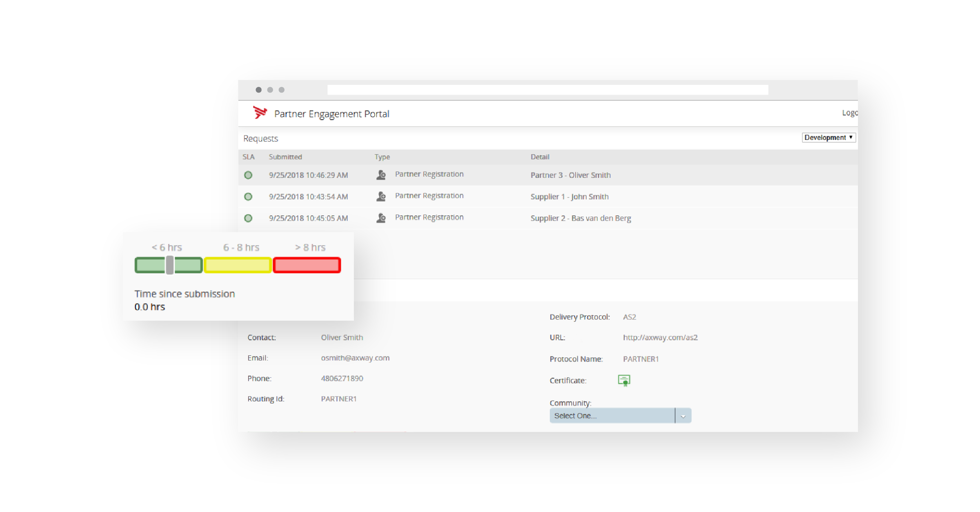The image size is (980, 512).
Task: Click the http://axway.com/as2 URL value
Action: 660,338
